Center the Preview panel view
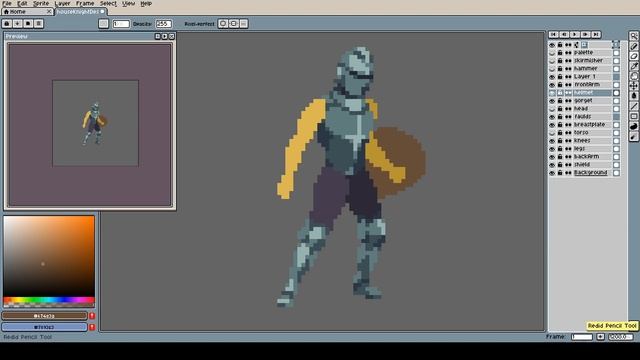 coord(158,36)
